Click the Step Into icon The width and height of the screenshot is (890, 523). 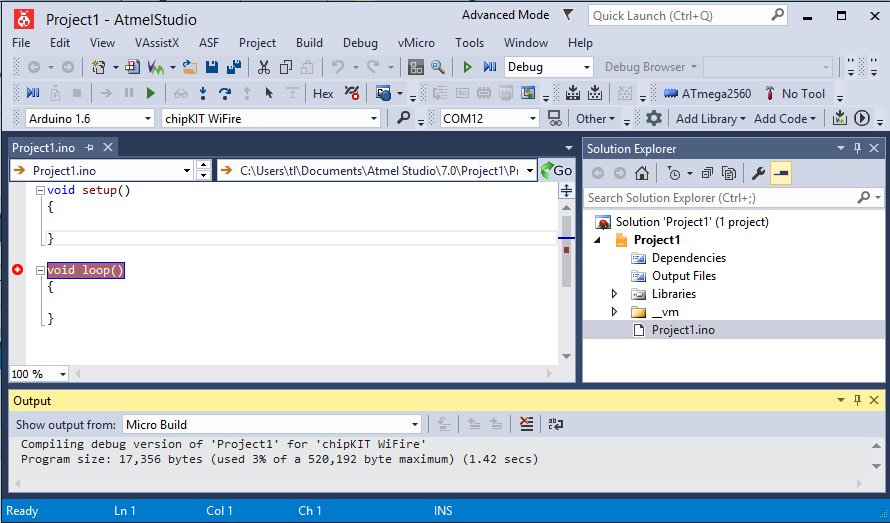pyautogui.click(x=203, y=93)
